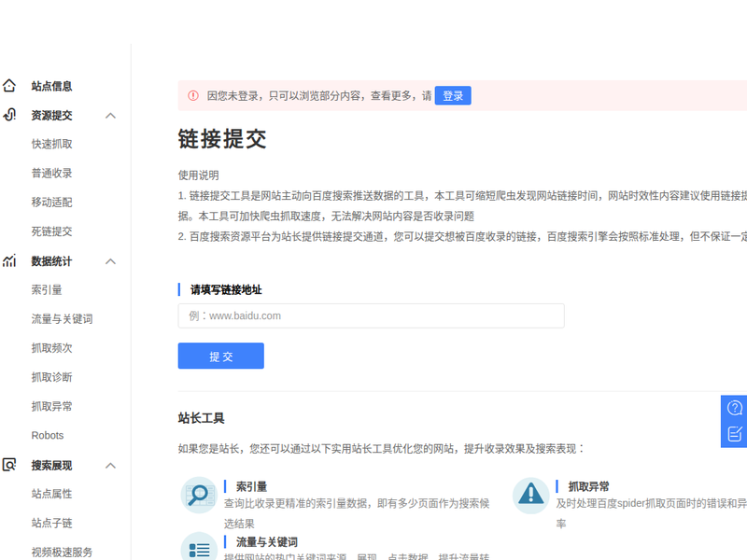Go to 抓取频次 in the sidebar
Viewport: 747px width, 560px height.
point(51,347)
